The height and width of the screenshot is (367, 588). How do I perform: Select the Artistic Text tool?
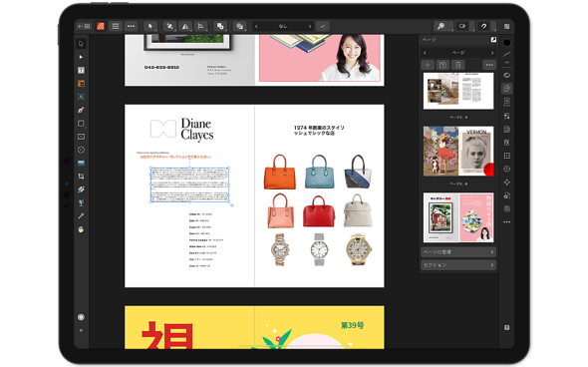81,97
